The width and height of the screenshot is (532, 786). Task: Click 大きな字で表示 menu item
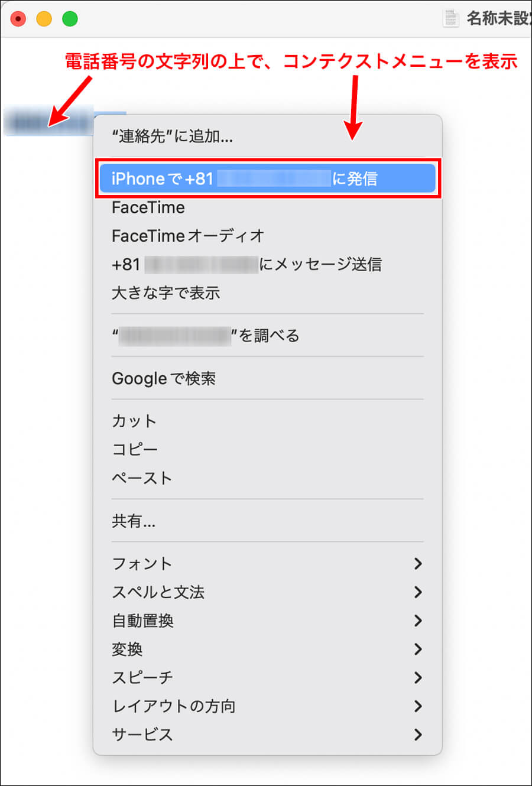tap(166, 293)
